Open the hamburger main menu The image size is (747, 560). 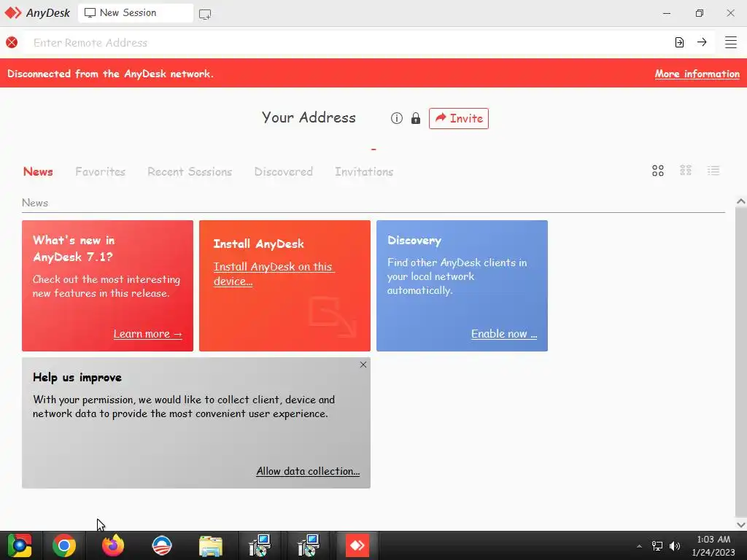pyautogui.click(x=731, y=42)
